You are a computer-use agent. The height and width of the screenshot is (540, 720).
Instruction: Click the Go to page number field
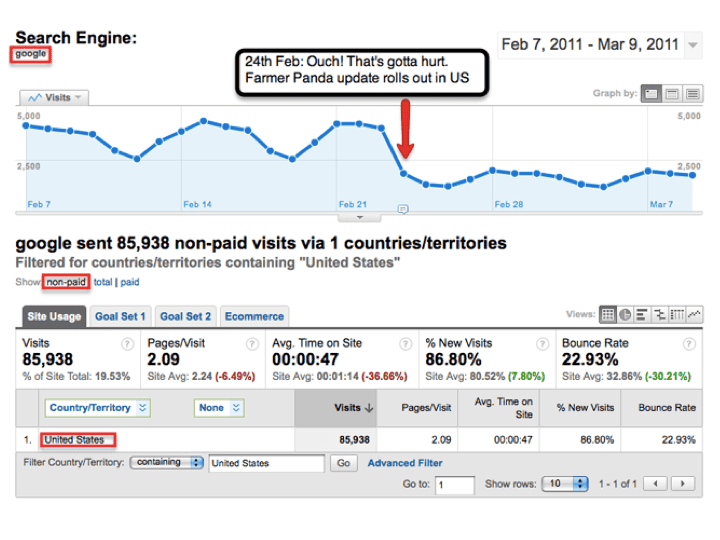pyautogui.click(x=454, y=484)
